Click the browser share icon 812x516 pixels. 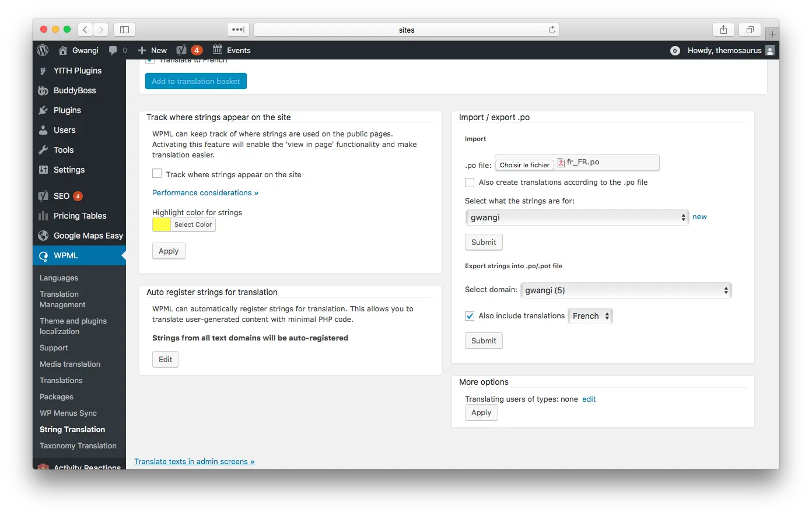(723, 30)
